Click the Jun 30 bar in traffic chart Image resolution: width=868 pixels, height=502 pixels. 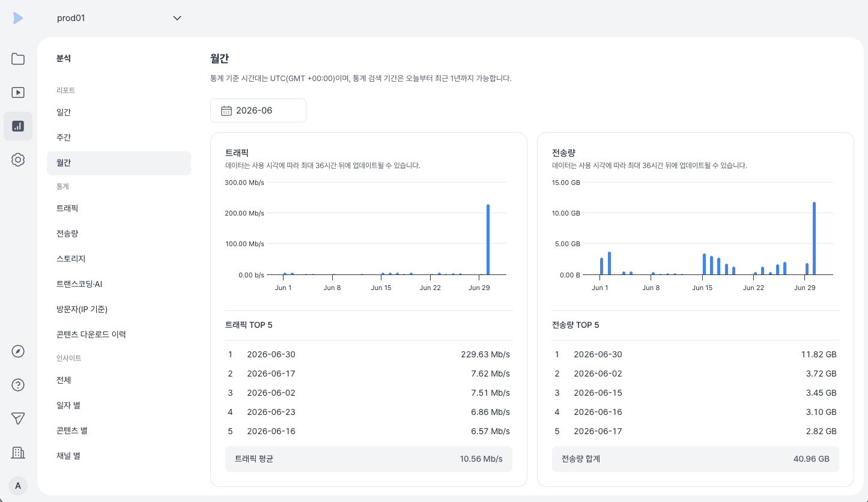point(488,240)
